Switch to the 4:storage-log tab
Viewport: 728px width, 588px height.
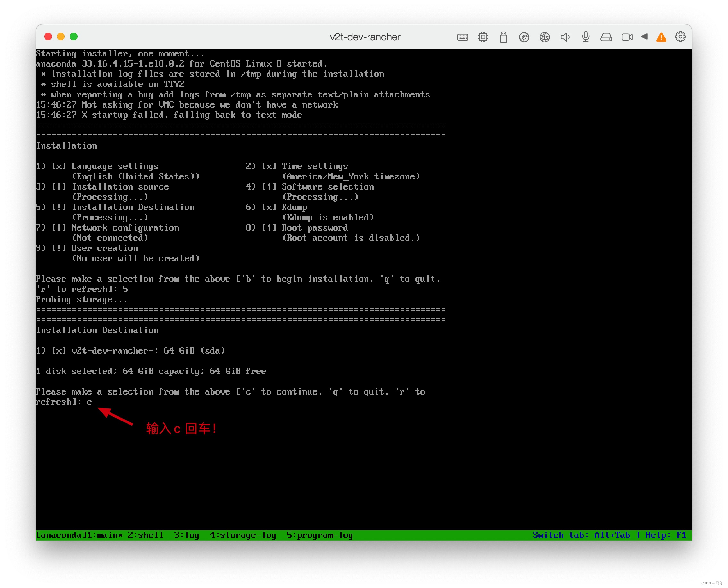(243, 535)
